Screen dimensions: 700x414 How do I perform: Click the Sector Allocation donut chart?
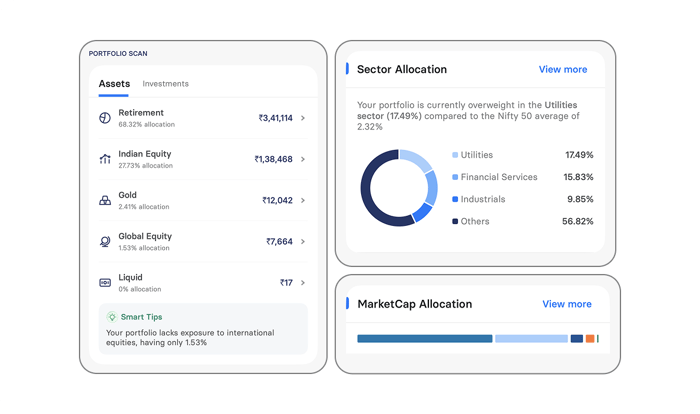(399, 188)
